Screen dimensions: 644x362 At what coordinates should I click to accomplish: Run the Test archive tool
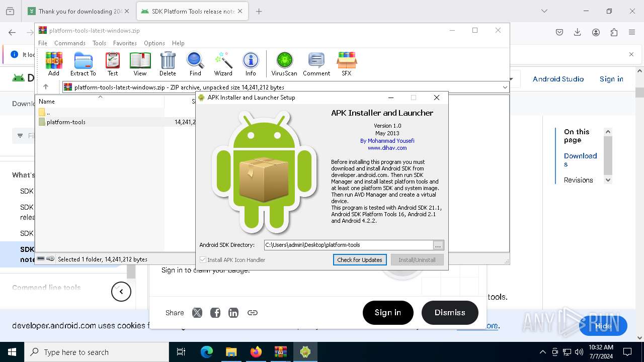113,64
